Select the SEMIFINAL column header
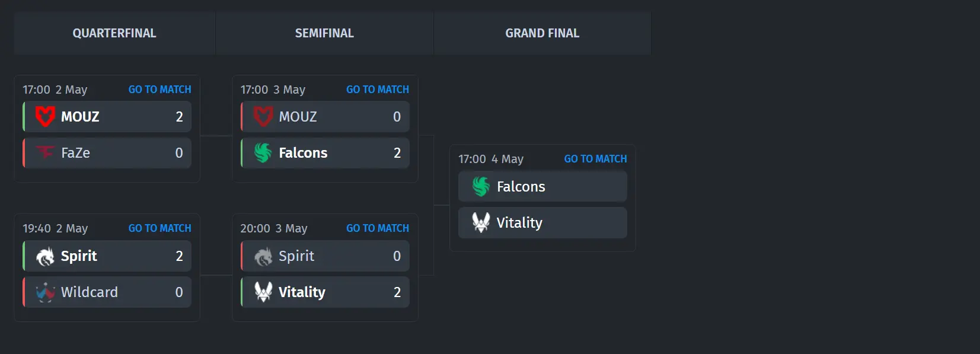 coord(324,33)
